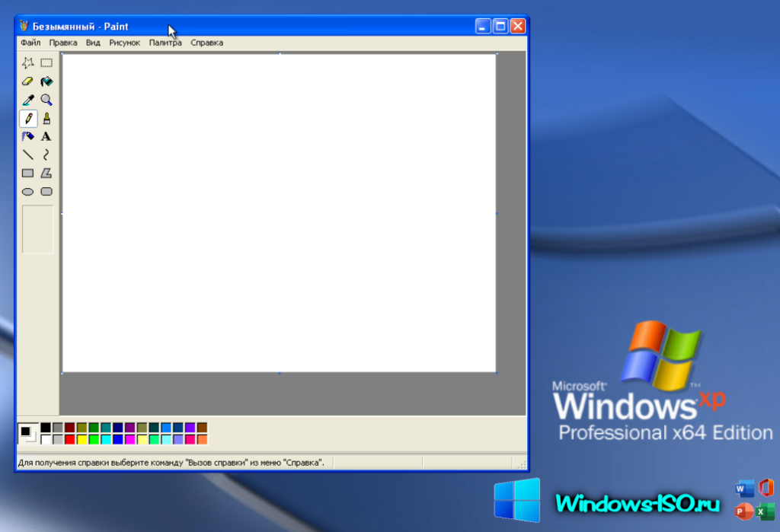Screen dimensions: 780x532
Task: Select the bright violet palette swatch
Action: coord(190,428)
